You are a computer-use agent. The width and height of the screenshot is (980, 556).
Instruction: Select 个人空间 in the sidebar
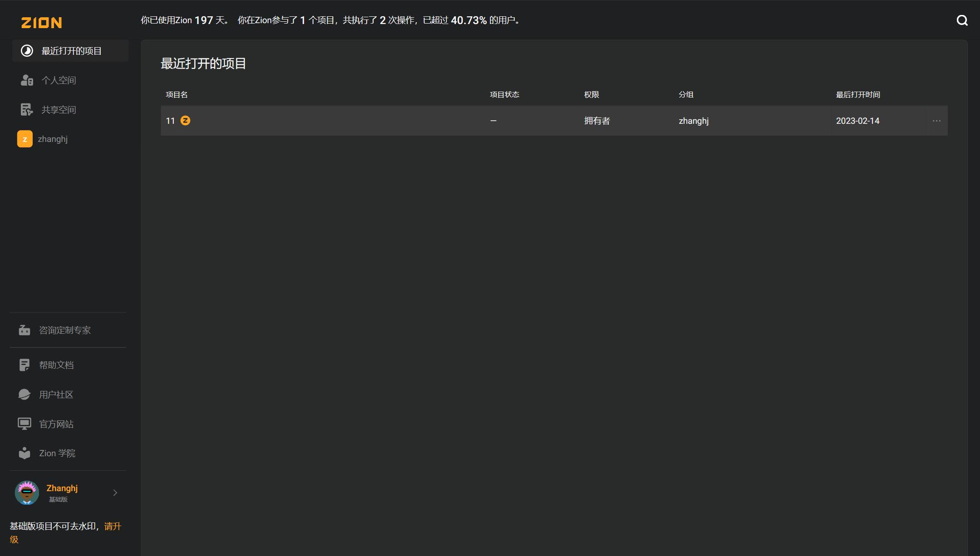[59, 80]
